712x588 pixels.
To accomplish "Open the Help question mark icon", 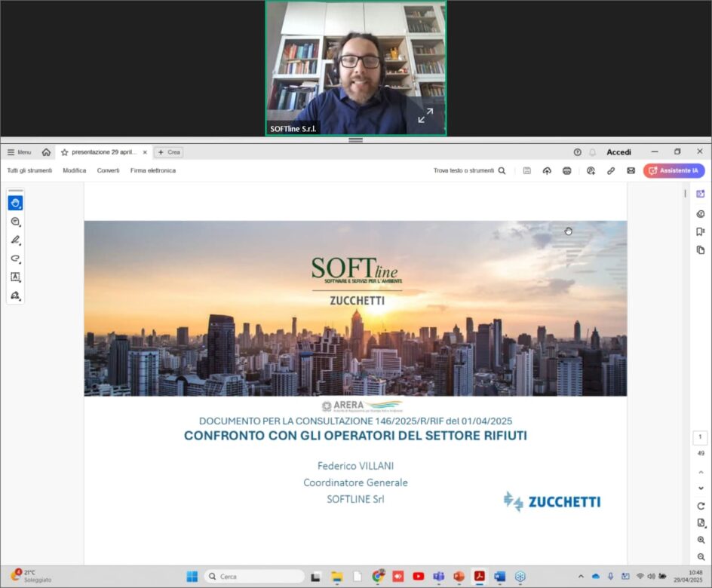I will tap(577, 152).
